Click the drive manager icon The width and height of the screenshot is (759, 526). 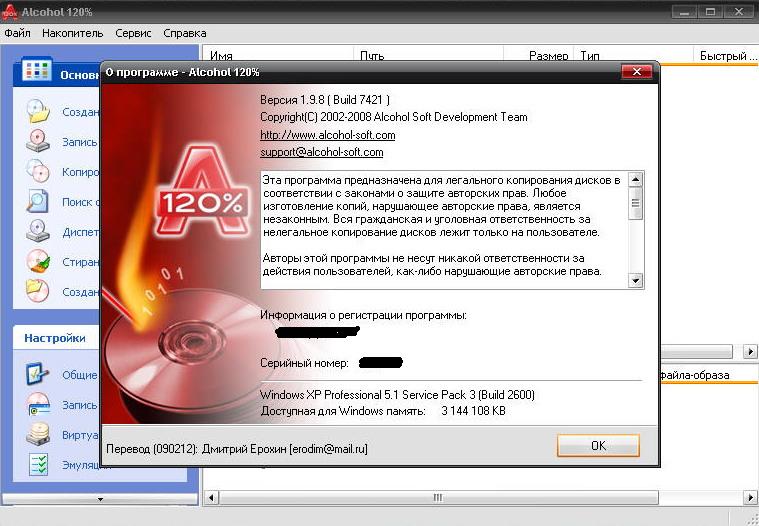tap(38, 231)
